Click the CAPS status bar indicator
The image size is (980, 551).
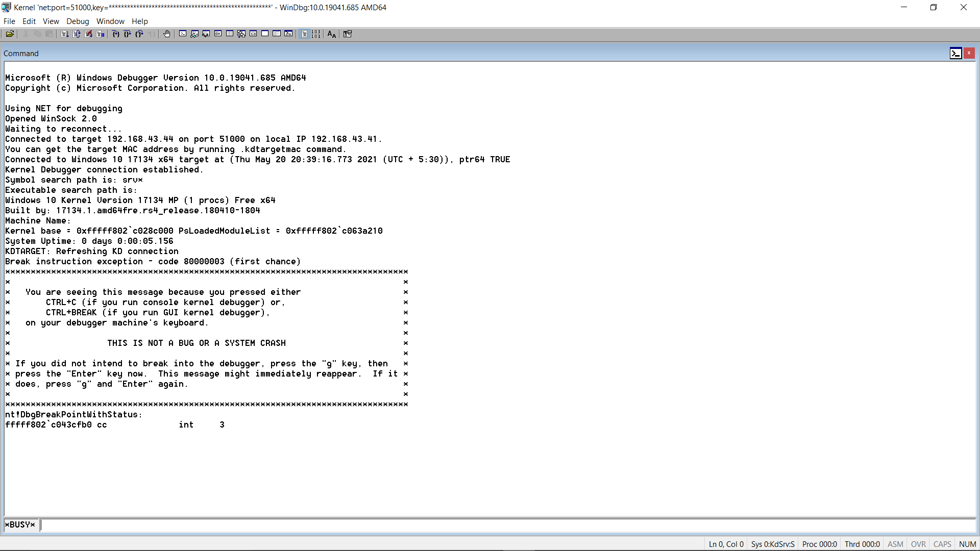(942, 544)
